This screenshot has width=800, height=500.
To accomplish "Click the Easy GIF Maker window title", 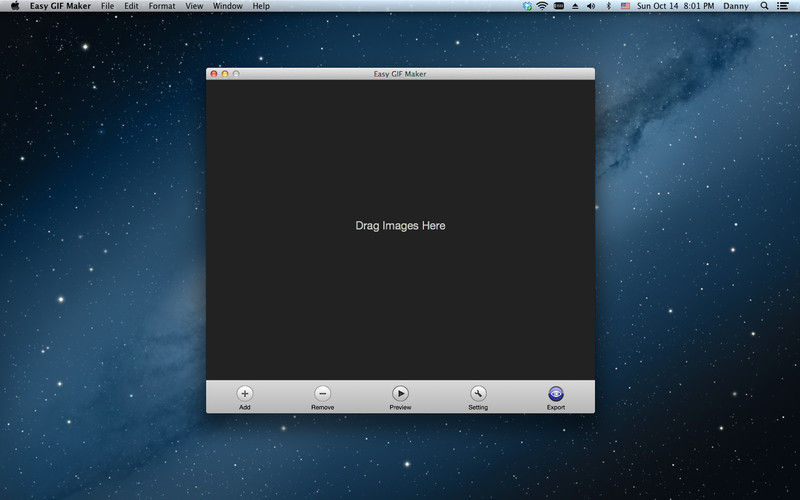I will pos(400,74).
